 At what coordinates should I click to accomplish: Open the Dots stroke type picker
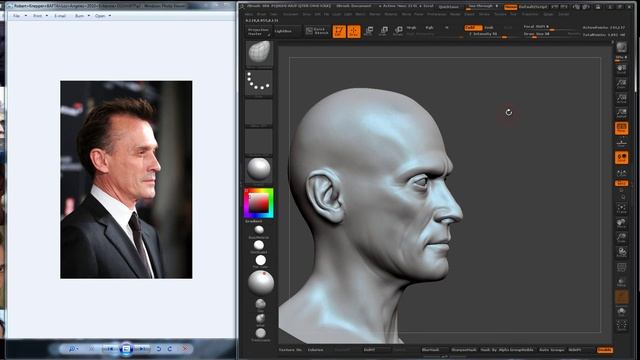(x=259, y=83)
